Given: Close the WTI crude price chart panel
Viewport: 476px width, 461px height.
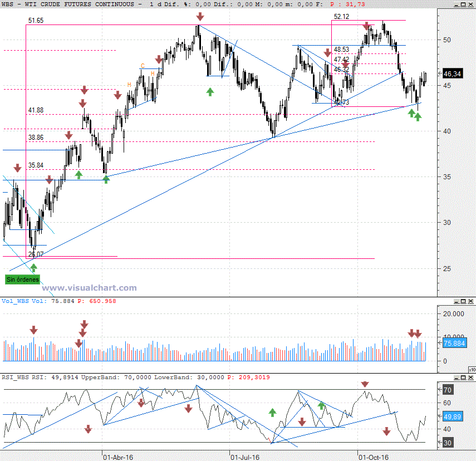Looking at the screenshot, I should tap(470, 4).
